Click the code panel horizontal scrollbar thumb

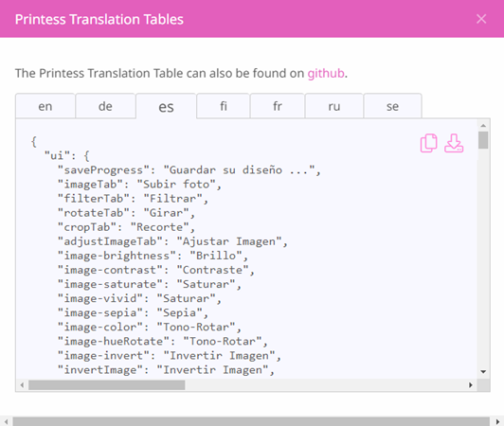[106, 385]
